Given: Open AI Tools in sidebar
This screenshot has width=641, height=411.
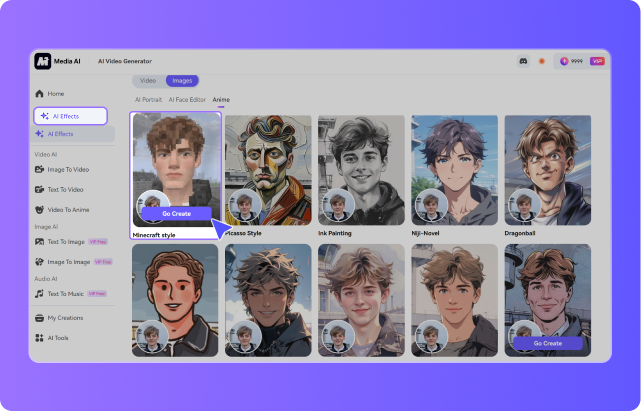Looking at the screenshot, I should 57,338.
